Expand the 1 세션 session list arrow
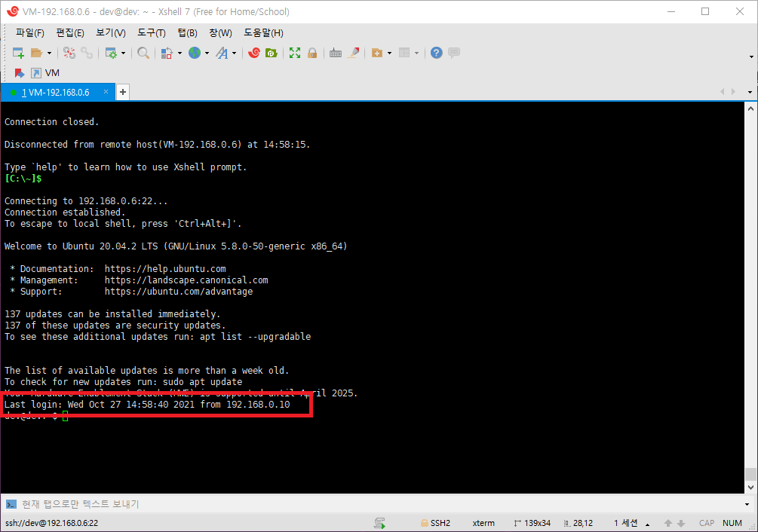 (647, 524)
